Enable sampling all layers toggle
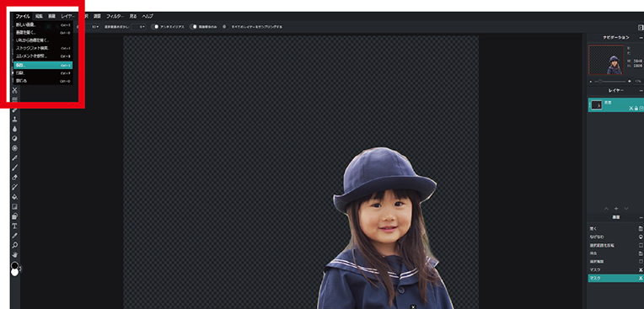This screenshot has height=309, width=644. coord(225,27)
